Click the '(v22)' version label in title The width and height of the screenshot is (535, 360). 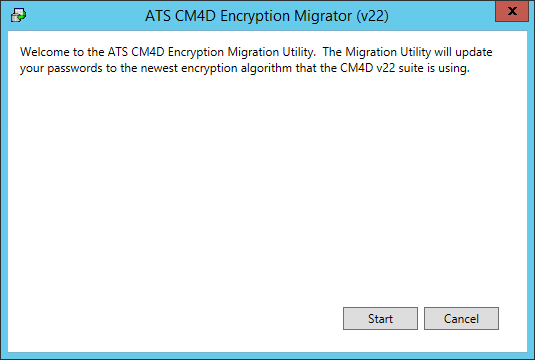372,16
